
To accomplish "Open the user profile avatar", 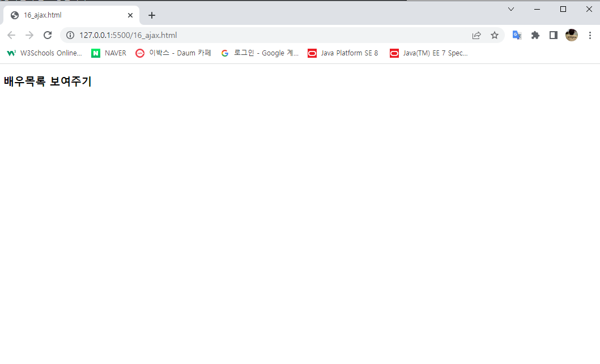I will click(x=572, y=35).
